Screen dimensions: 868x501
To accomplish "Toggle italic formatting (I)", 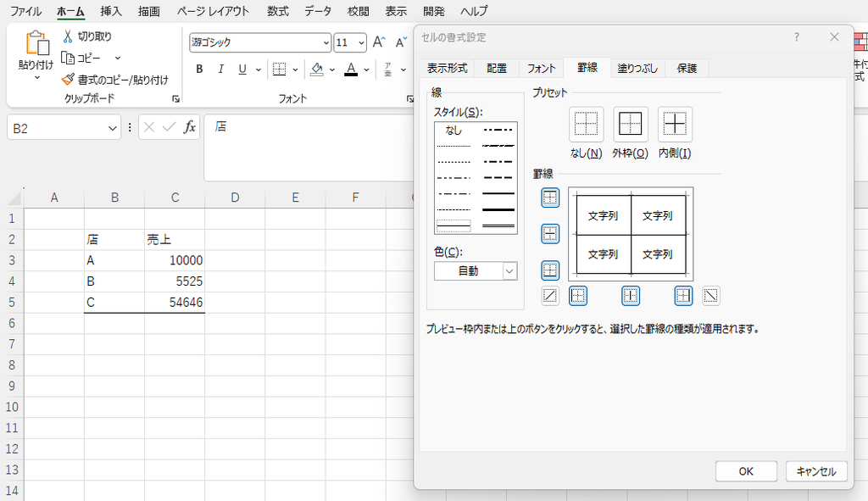I will click(x=221, y=70).
